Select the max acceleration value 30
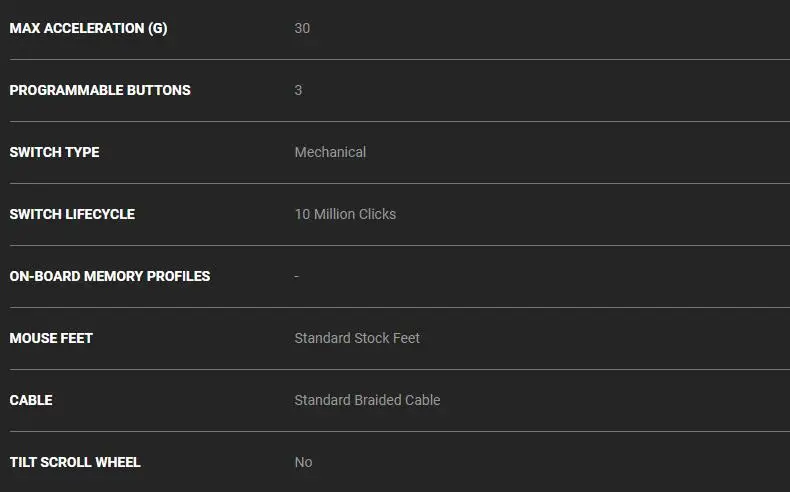790x492 pixels. tap(302, 28)
